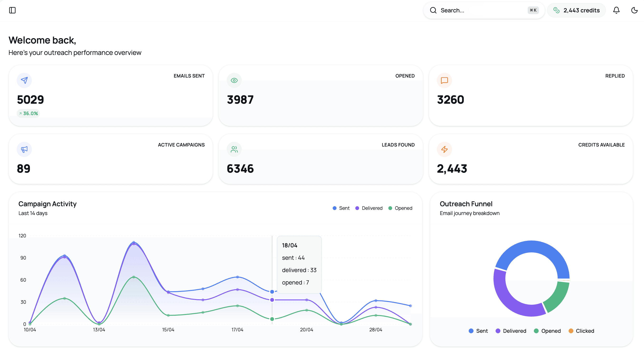The height and width of the screenshot is (353, 644).
Task: Click the LEADS FOUND card label
Action: 398,145
